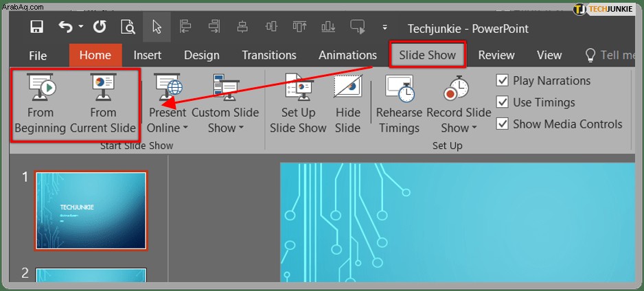Click the Tell me search box
The width and height of the screenshot is (644, 291).
click(610, 55)
